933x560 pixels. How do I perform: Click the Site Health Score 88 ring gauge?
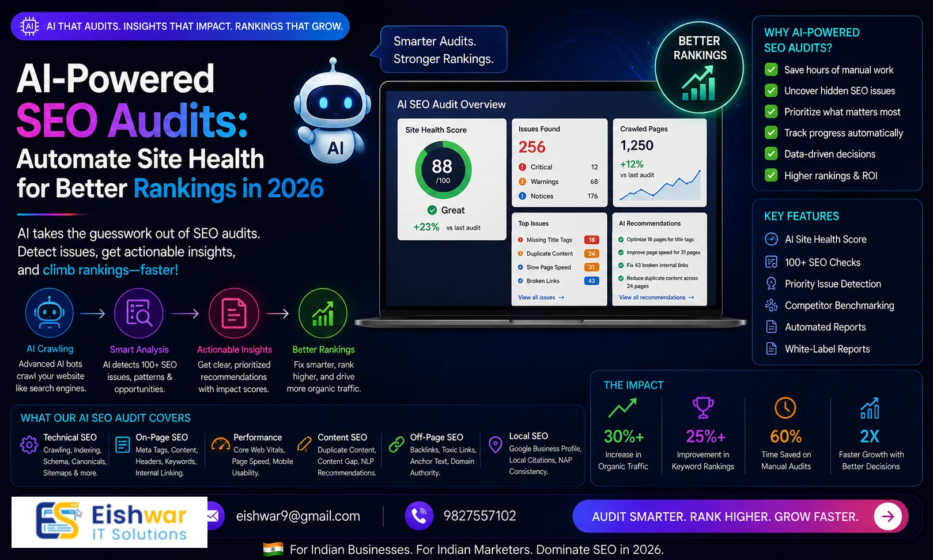[x=443, y=170]
